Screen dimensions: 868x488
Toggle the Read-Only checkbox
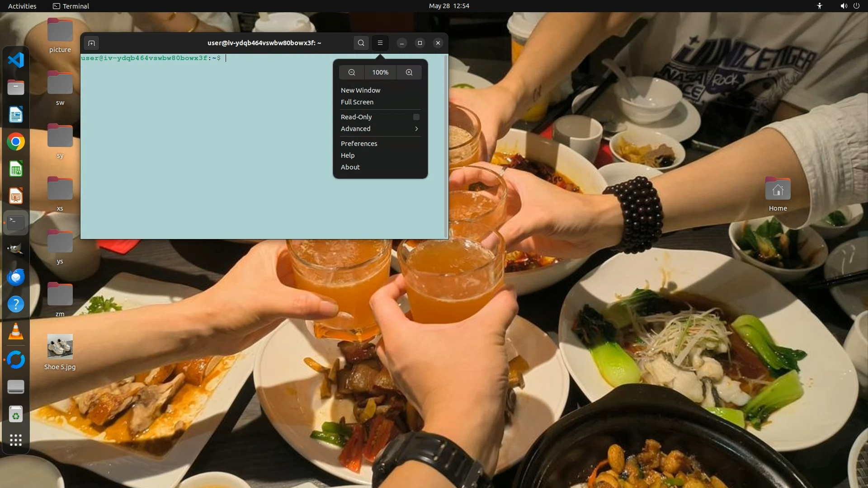tap(416, 117)
